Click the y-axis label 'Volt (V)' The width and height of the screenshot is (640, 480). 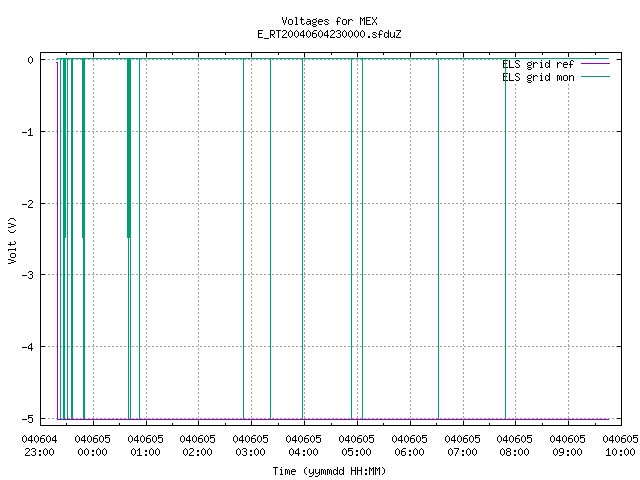pyautogui.click(x=12, y=240)
